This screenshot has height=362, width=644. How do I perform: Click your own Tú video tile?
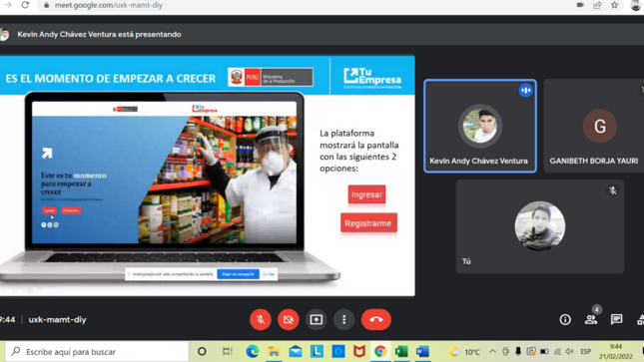tap(540, 226)
